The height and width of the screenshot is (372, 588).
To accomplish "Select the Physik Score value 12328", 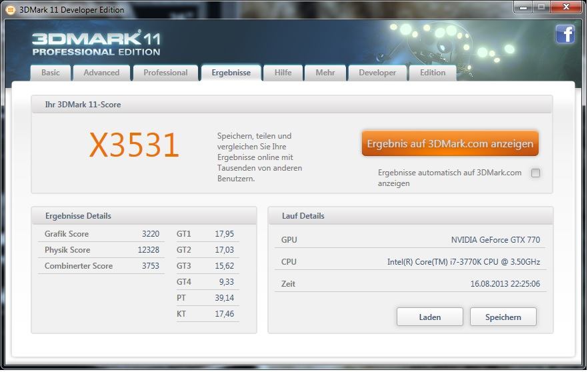I will (x=149, y=250).
